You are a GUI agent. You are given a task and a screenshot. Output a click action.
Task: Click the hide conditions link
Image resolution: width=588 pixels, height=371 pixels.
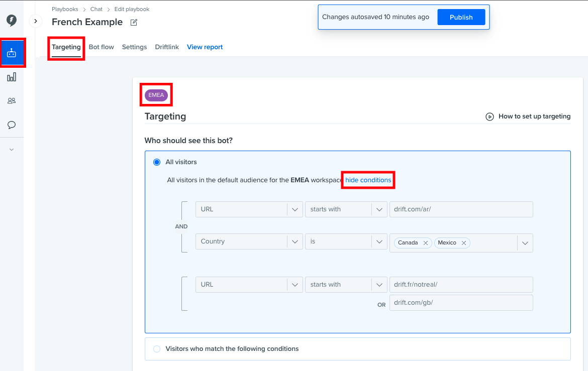pyautogui.click(x=368, y=180)
